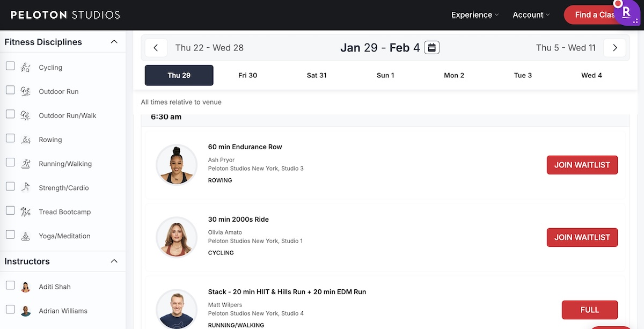Viewport: 644px width, 329px height.
Task: Open the Account dropdown menu
Action: coord(531,15)
